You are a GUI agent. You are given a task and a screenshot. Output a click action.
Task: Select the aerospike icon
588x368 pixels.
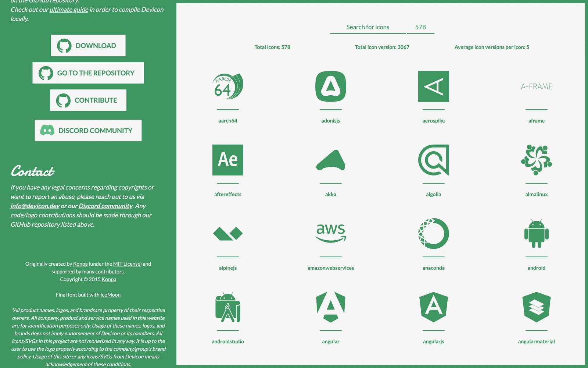[x=434, y=86]
